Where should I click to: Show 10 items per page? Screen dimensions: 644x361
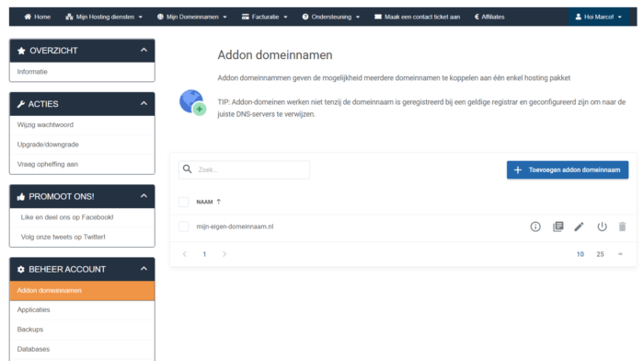click(580, 254)
